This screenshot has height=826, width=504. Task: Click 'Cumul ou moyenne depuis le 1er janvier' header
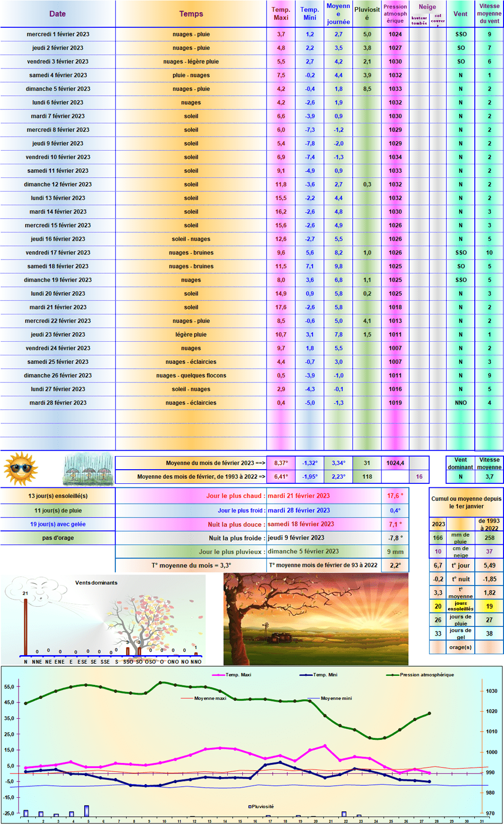click(x=466, y=502)
